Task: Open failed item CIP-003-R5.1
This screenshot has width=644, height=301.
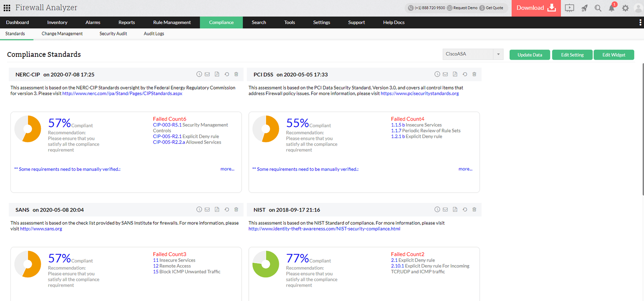Action: click(167, 125)
